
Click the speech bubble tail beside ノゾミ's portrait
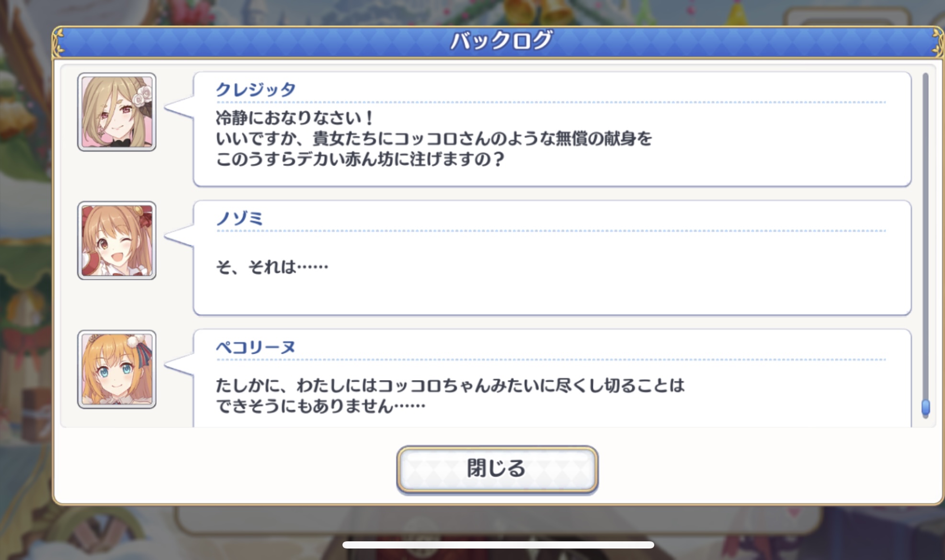coord(179,236)
